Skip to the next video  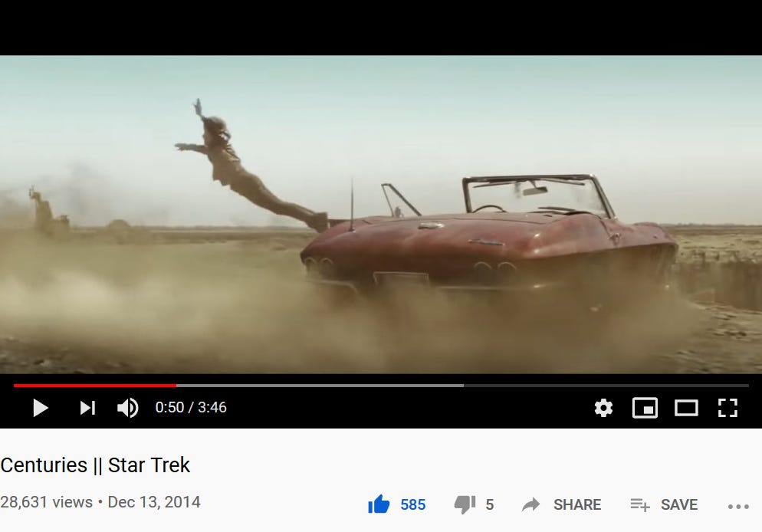pos(87,408)
